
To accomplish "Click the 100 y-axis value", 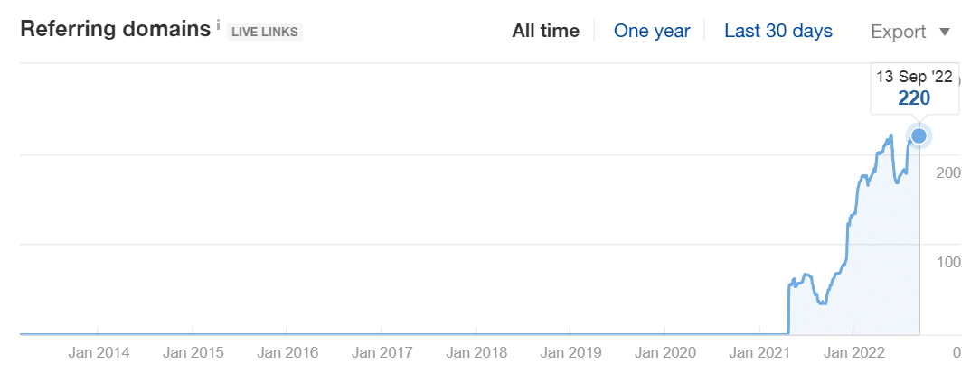I will pyautogui.click(x=948, y=262).
